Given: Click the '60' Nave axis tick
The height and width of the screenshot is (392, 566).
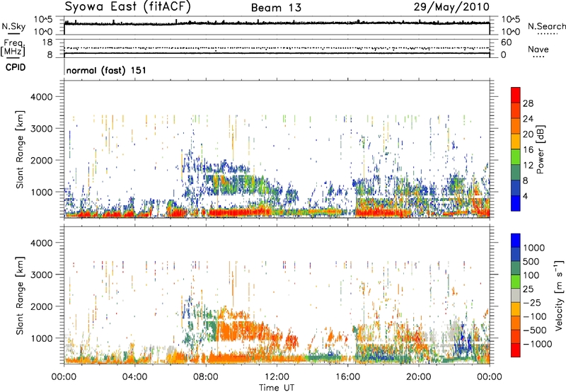Looking at the screenshot, I should (x=506, y=42).
